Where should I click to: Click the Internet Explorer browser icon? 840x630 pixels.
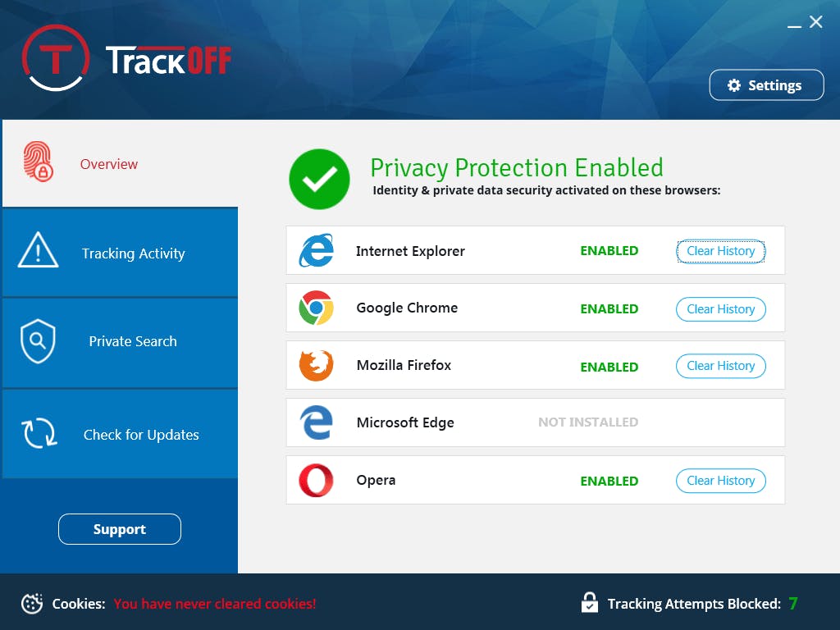click(x=316, y=251)
